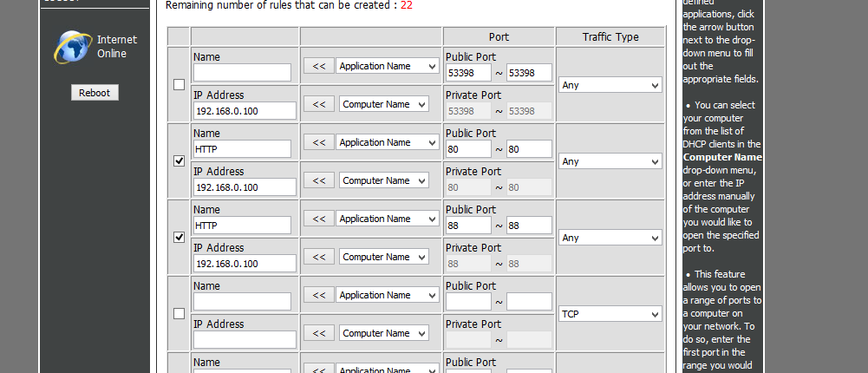Click << next to Computer Name, port 53398 rule

click(319, 104)
